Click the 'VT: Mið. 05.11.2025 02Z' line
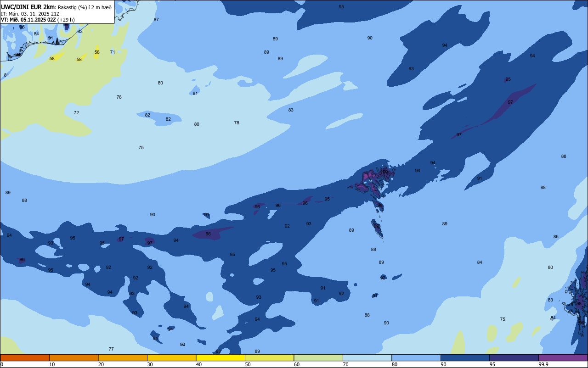This screenshot has height=368, width=588. (x=28, y=20)
